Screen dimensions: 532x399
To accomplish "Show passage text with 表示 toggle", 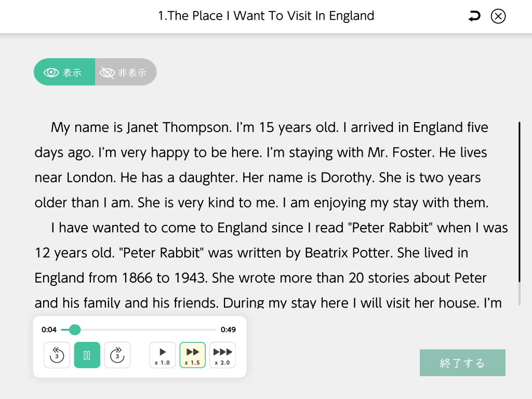I will coord(64,72).
